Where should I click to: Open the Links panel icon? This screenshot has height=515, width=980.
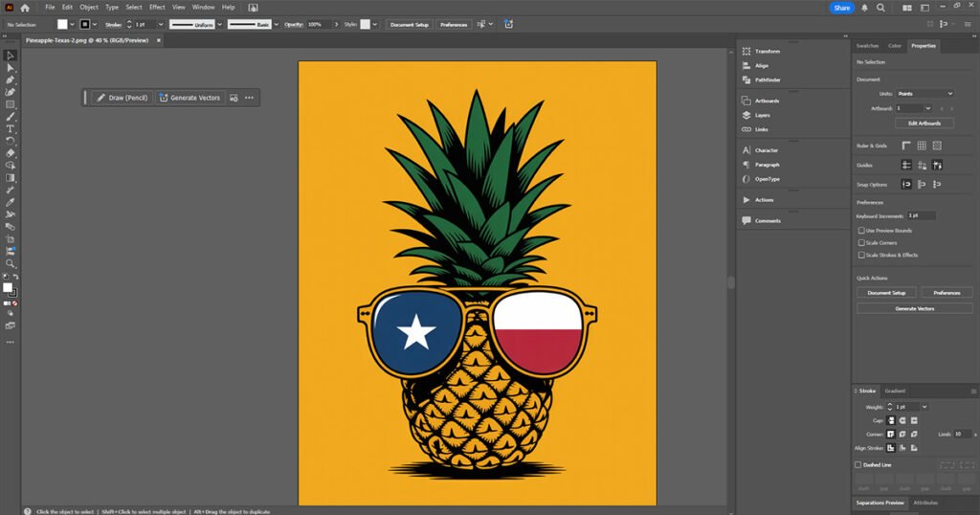[746, 129]
